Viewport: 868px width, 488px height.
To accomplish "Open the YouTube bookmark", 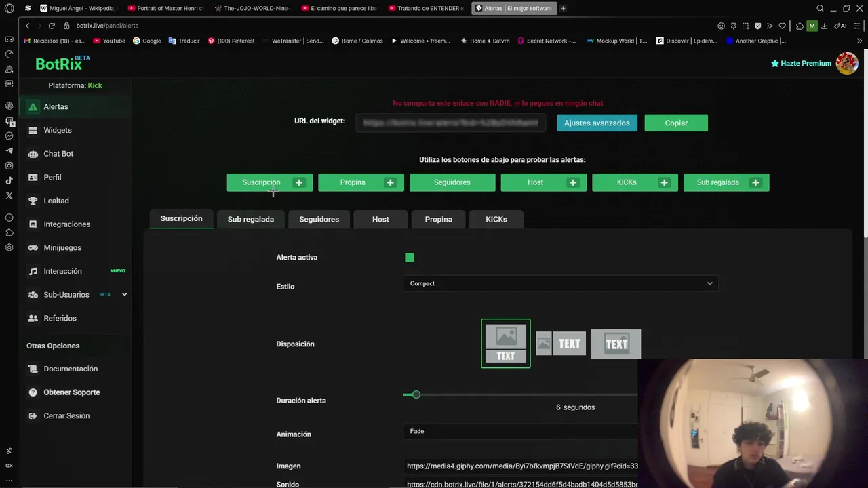I will (x=109, y=41).
